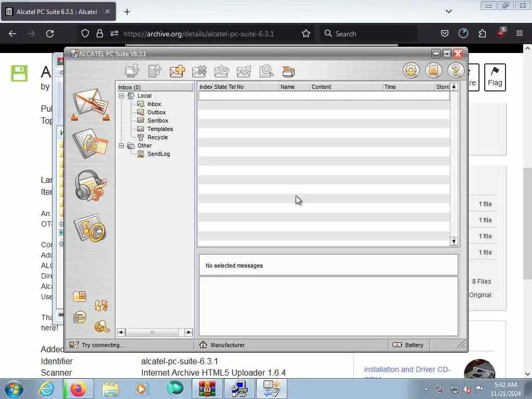Click the search messages magnifier icon
The width and height of the screenshot is (532, 399).
click(267, 71)
